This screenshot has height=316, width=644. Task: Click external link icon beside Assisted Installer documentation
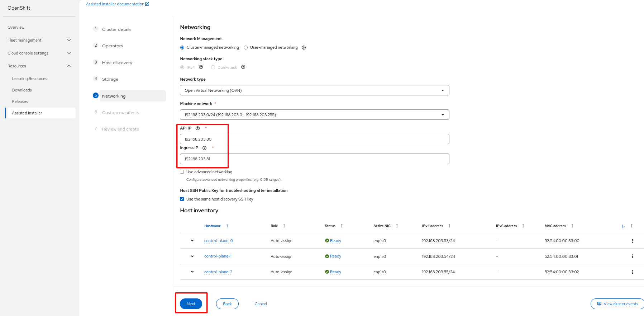point(147,4)
